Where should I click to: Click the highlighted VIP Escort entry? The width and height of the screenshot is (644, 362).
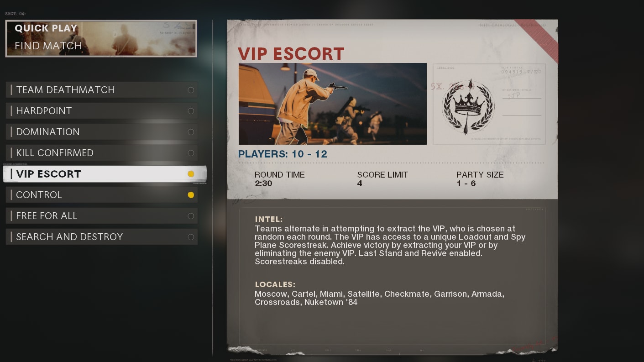click(x=105, y=174)
